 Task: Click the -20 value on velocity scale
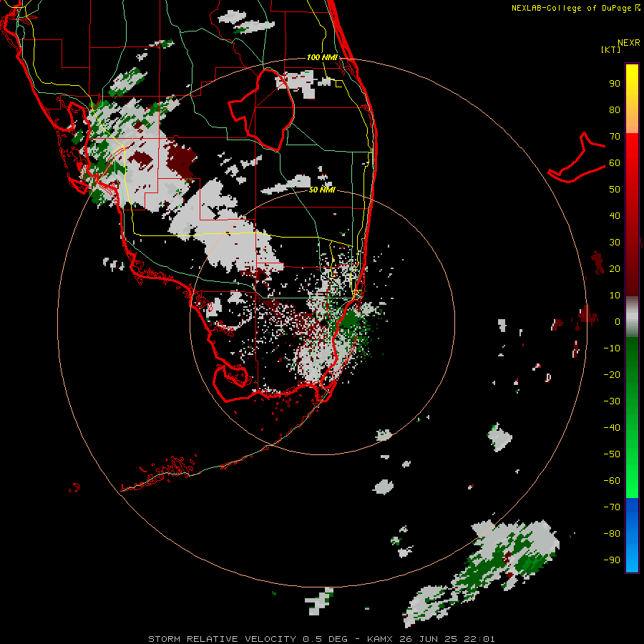(612, 374)
